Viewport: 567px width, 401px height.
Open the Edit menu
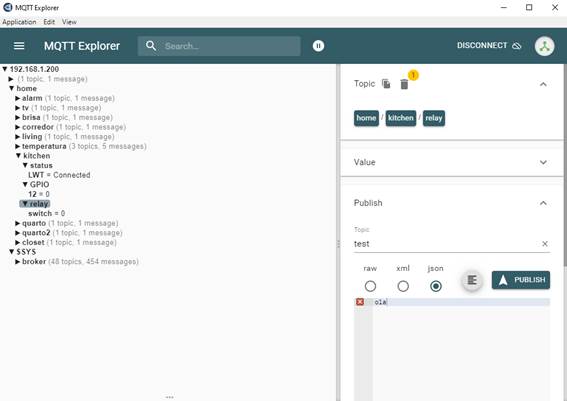(x=49, y=22)
